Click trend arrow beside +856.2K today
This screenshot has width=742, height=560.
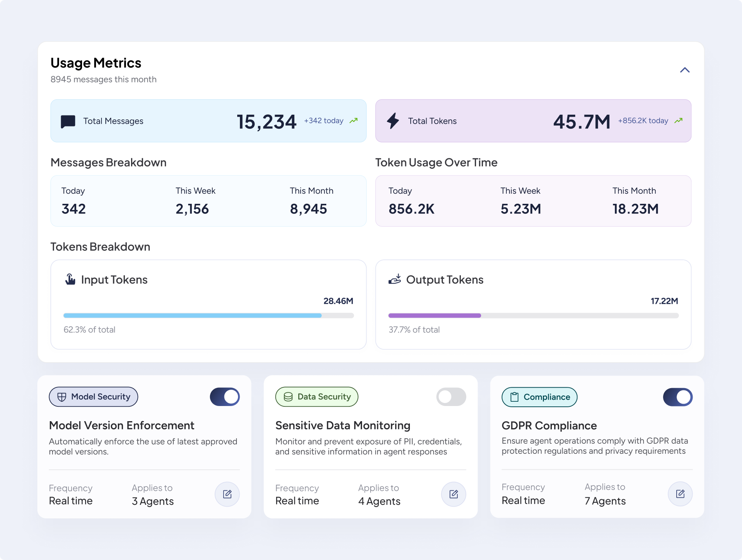(679, 121)
